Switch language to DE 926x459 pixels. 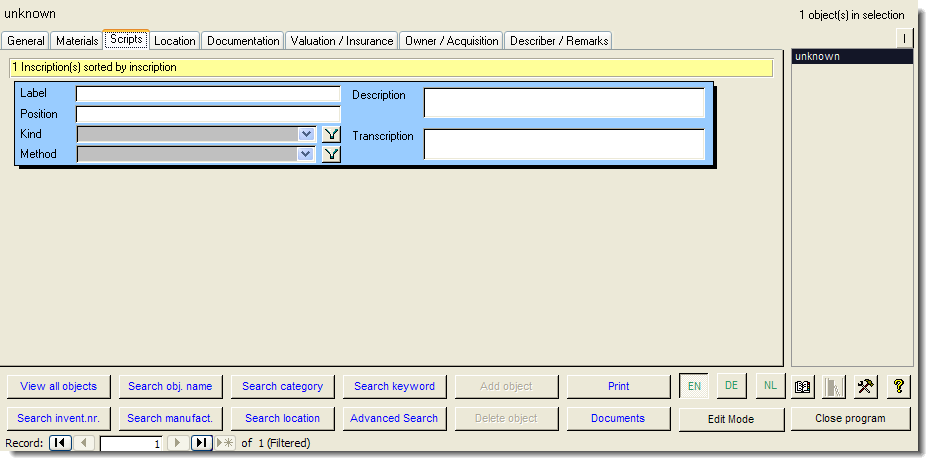tap(731, 386)
